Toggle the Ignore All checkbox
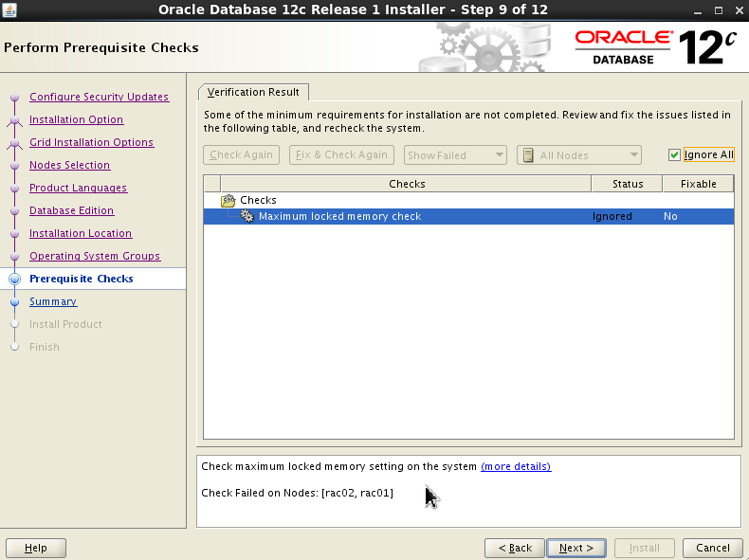The height and width of the screenshot is (560, 749). [674, 154]
